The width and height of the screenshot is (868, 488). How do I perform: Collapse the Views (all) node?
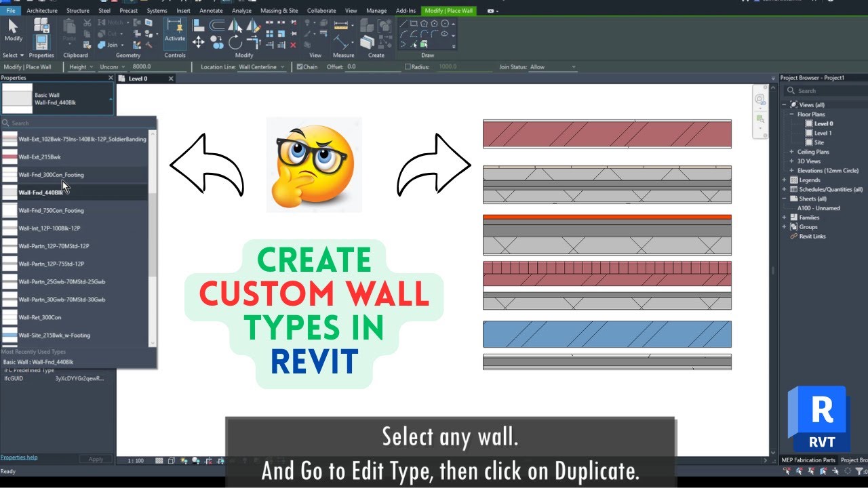(x=785, y=105)
